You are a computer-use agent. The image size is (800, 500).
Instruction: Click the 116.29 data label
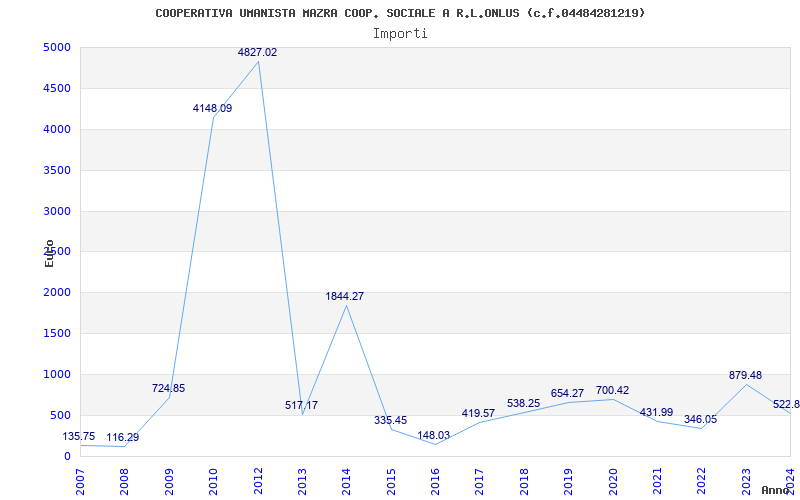pos(122,438)
